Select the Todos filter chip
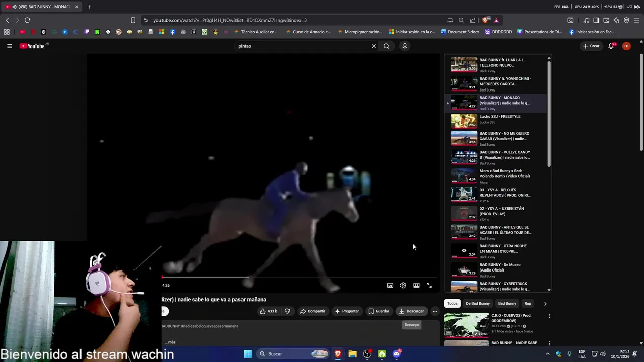Image resolution: width=644 pixels, height=362 pixels. pos(452,303)
